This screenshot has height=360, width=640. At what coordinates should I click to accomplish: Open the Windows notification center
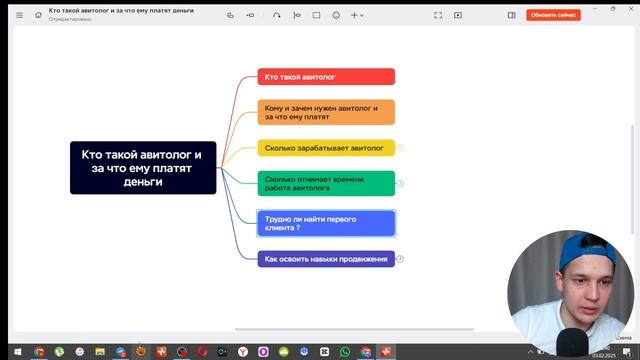pos(627,352)
